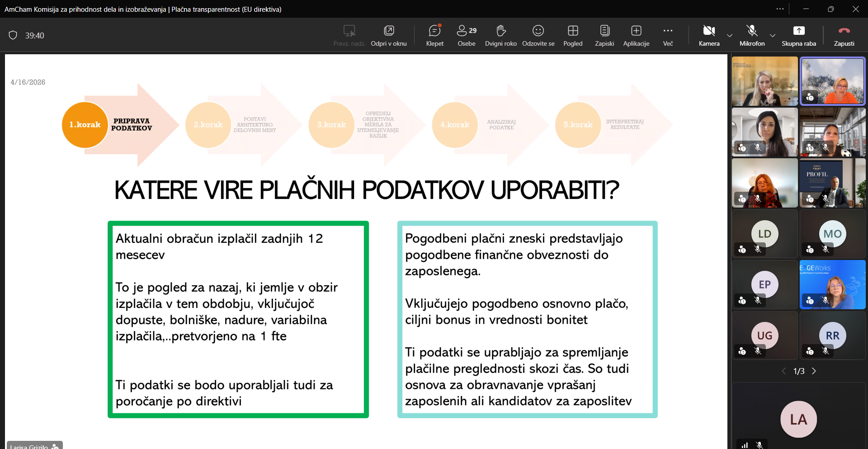The height and width of the screenshot is (449, 868).
Task: Open title bar ellipsis menu
Action: click(780, 9)
